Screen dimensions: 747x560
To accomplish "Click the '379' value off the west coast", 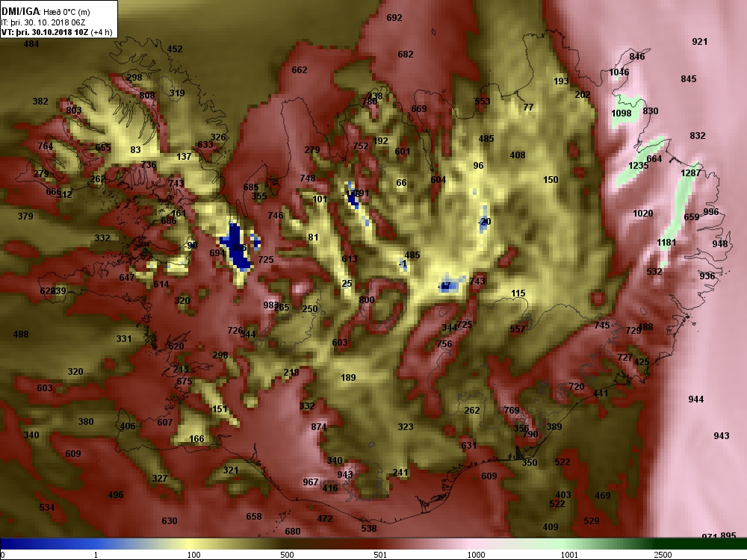I will pos(25,217).
